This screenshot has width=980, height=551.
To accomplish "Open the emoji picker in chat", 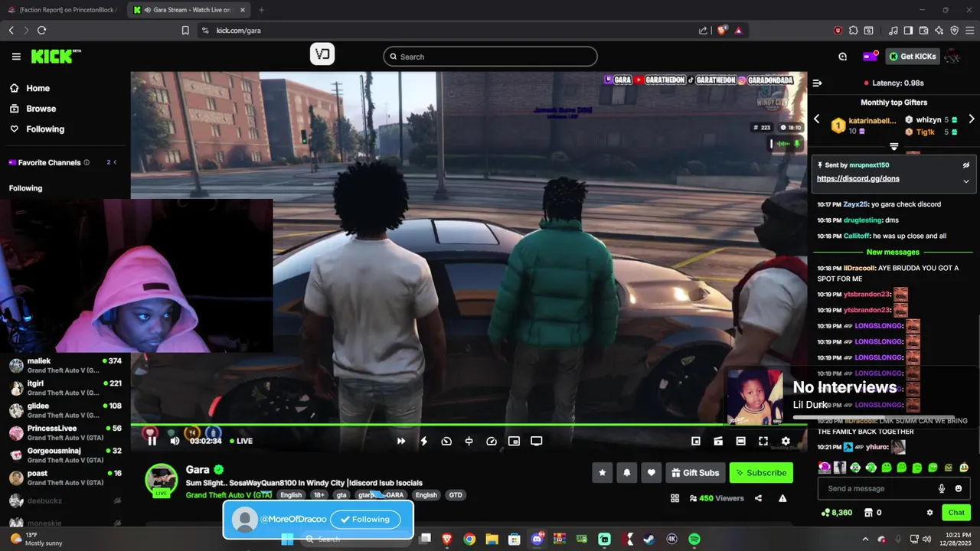I will [x=959, y=488].
